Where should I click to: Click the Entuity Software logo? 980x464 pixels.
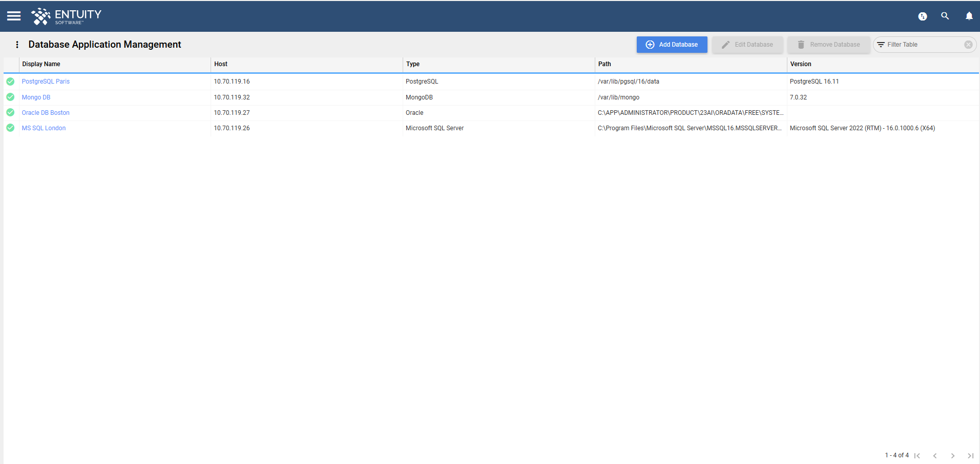[x=66, y=16]
